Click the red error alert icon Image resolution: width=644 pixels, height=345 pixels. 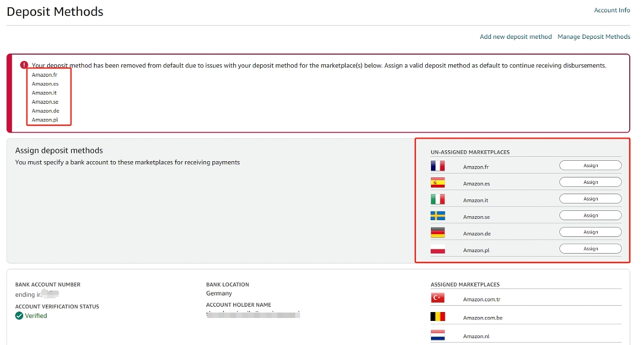pyautogui.click(x=25, y=65)
